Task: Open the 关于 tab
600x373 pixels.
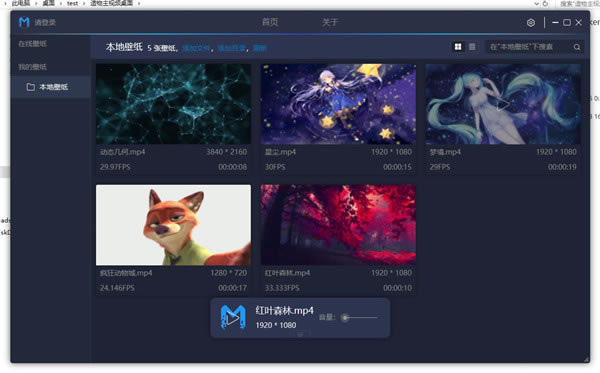Action: coord(330,22)
